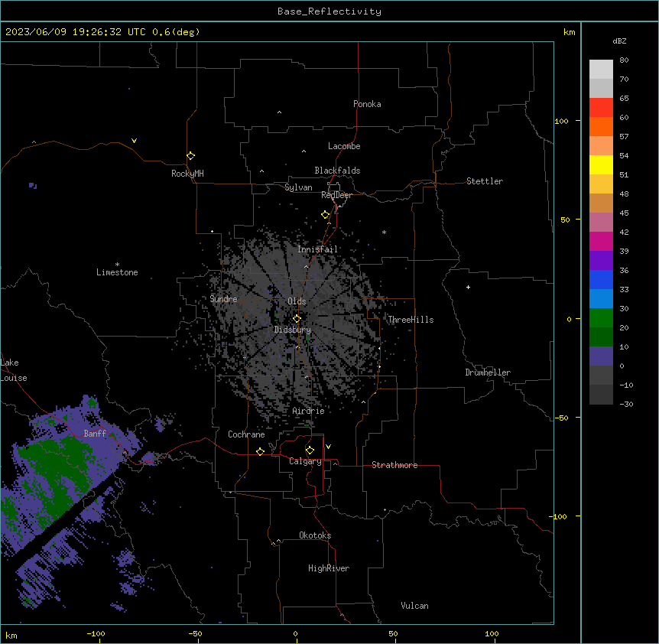Click the yellow v marker northwest of RockyMH
659x644 pixels.
pyautogui.click(x=134, y=141)
